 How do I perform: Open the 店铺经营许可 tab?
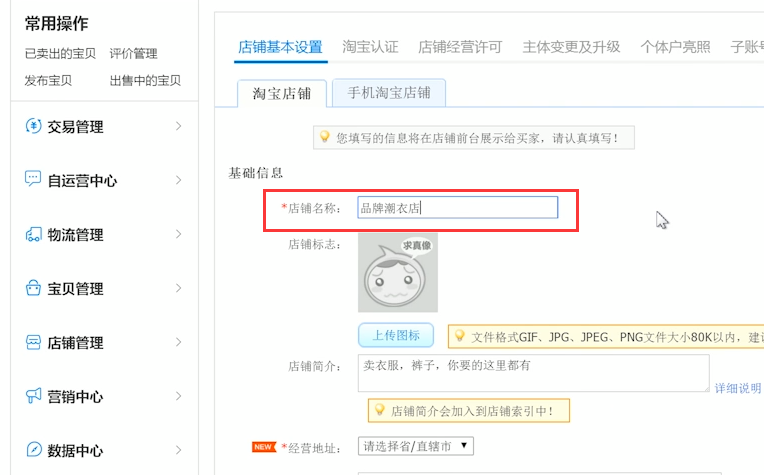(460, 47)
